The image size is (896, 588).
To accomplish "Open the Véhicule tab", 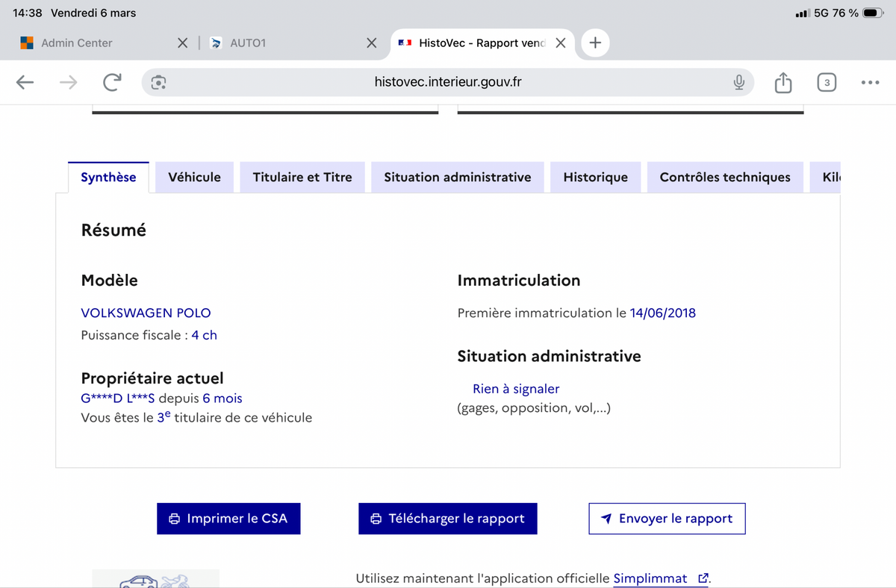I will (194, 177).
